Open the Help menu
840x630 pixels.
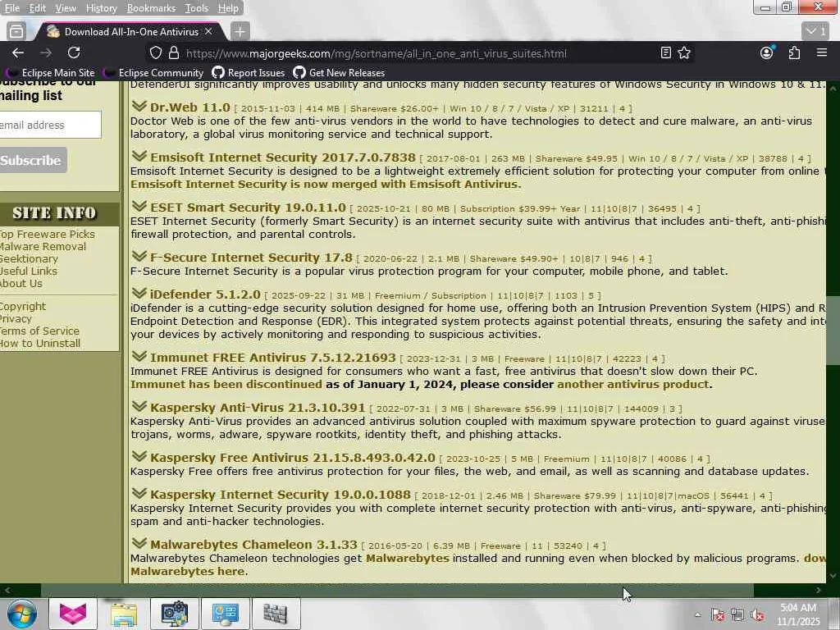[228, 8]
